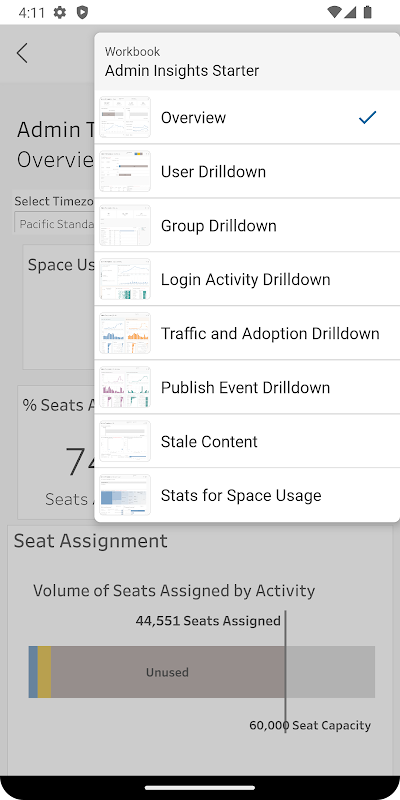
Task: Select the Group Drilldown sheet
Action: pyautogui.click(x=247, y=226)
